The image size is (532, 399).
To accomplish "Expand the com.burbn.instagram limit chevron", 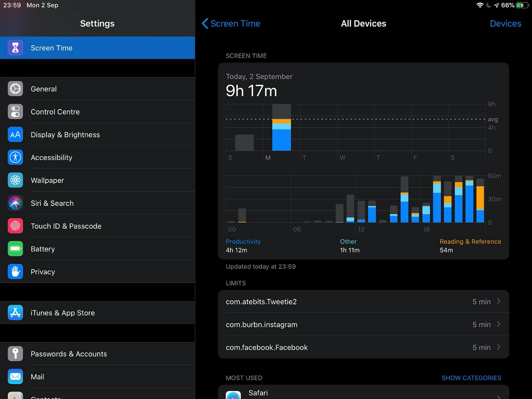I will click(499, 324).
